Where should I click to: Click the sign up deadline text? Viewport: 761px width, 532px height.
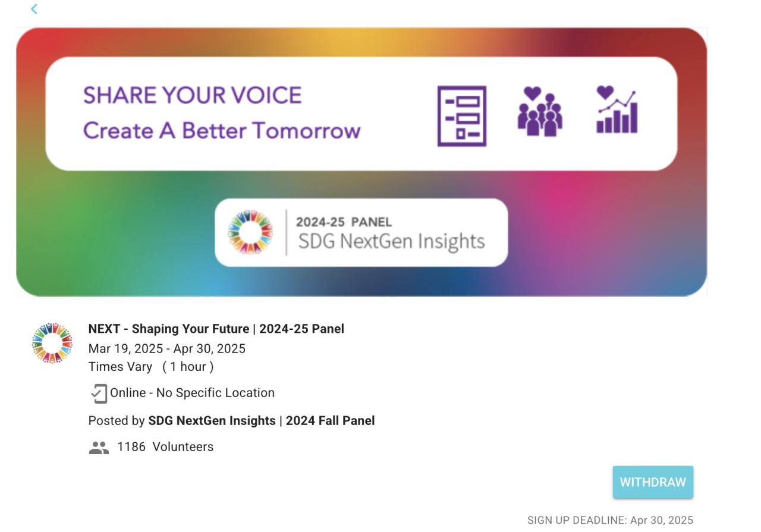[610, 520]
